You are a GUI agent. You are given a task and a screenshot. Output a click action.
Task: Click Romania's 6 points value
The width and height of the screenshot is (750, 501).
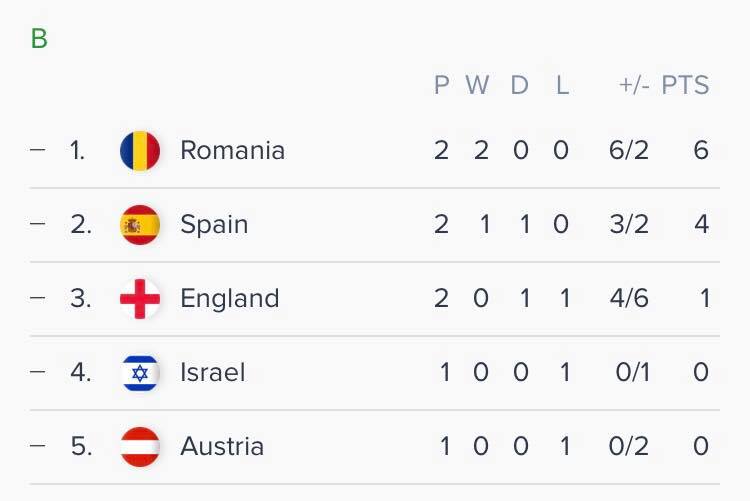click(x=700, y=151)
